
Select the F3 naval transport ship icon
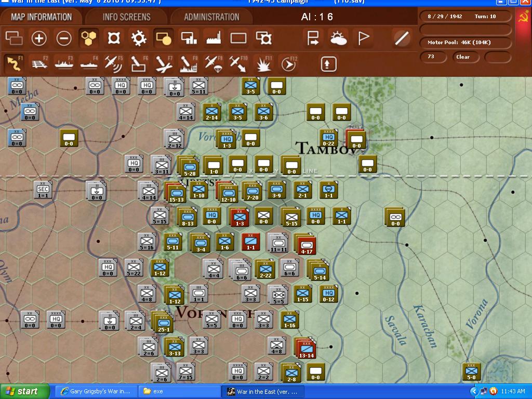click(x=64, y=63)
